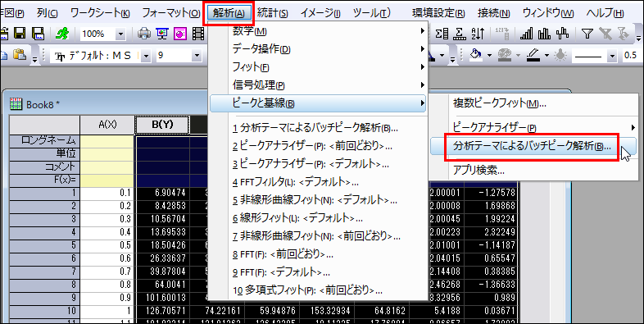Click the ascending bar chart icon
Image resolution: width=644 pixels, height=324 pixels.
coord(526,34)
